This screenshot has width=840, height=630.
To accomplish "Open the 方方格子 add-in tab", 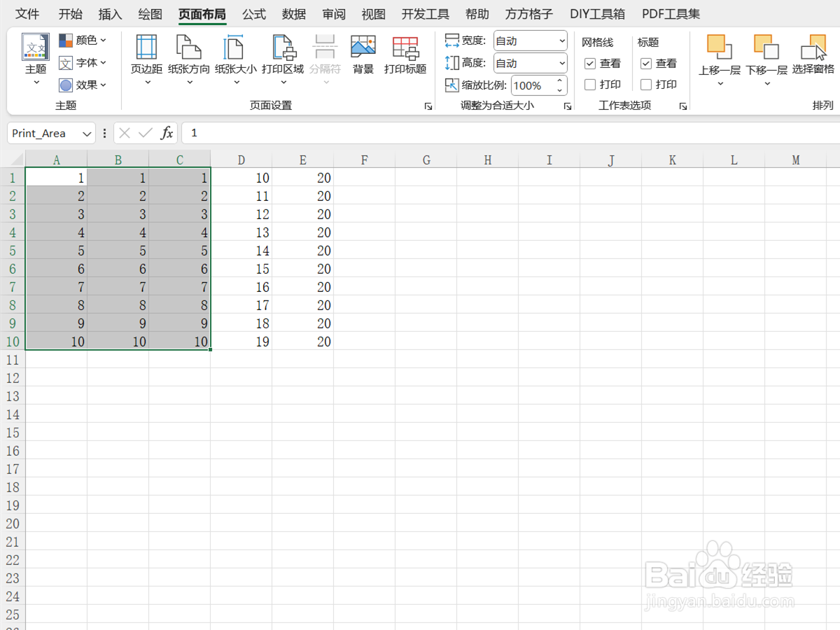I will tap(529, 14).
